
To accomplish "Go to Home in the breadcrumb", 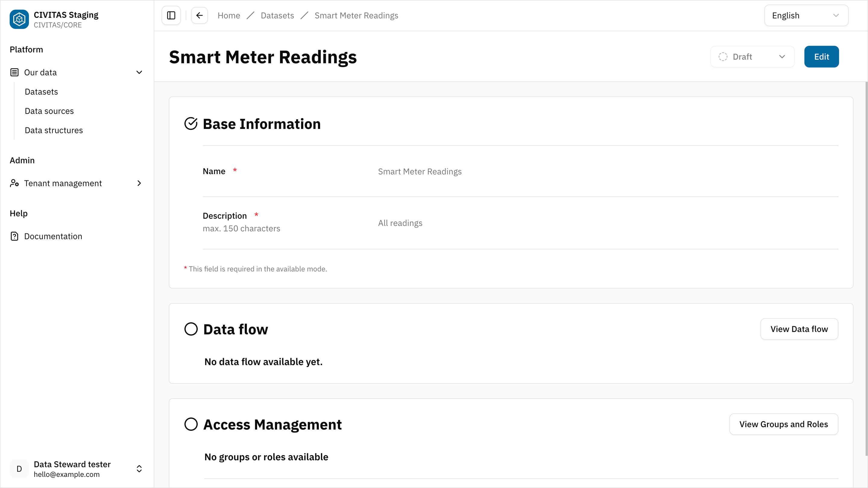I will (229, 15).
